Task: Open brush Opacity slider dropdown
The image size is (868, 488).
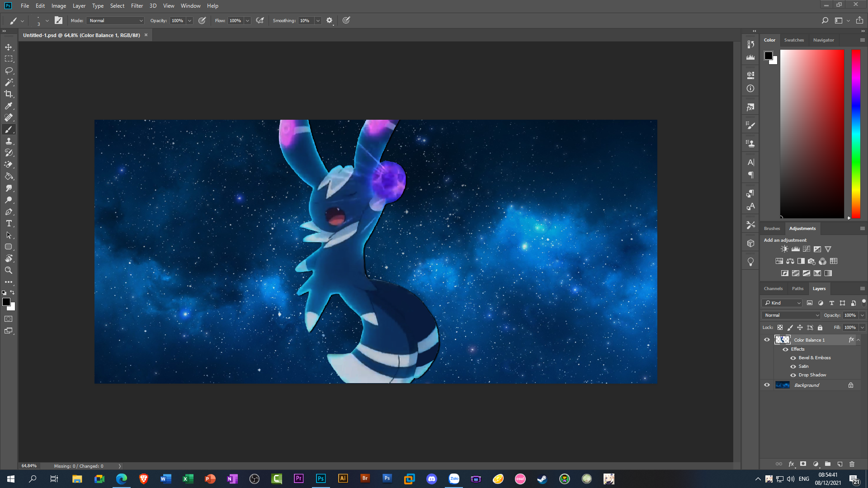Action: (x=190, y=20)
